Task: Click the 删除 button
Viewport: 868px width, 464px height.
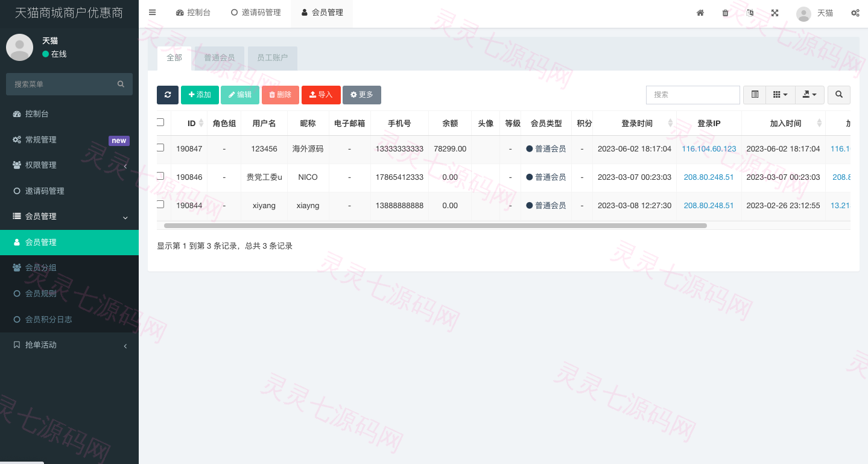Action: (280, 95)
